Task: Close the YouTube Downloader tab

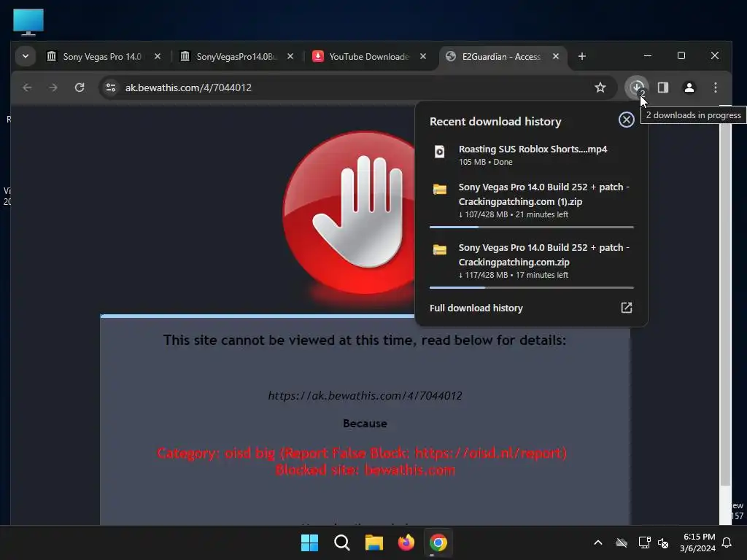Action: pos(423,56)
